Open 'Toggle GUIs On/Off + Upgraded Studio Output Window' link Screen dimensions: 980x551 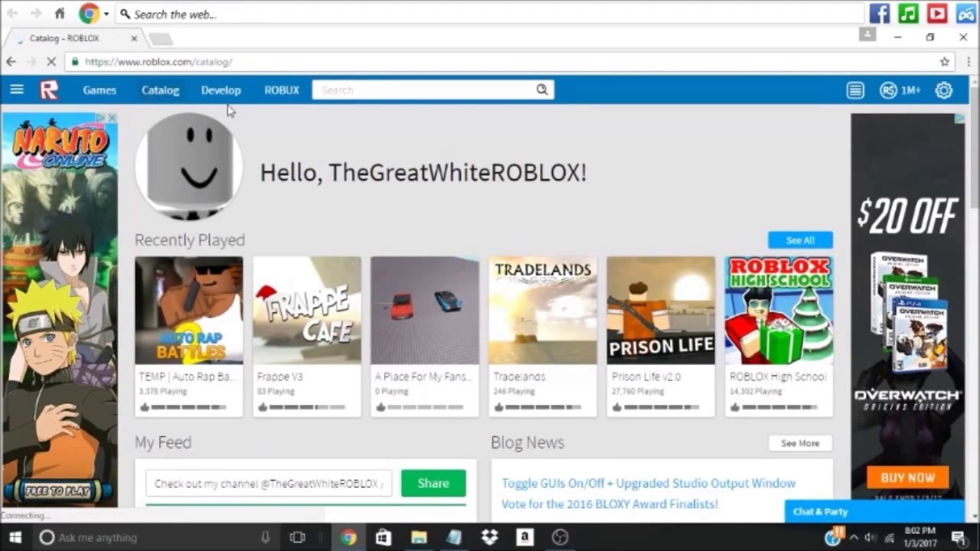(648, 483)
